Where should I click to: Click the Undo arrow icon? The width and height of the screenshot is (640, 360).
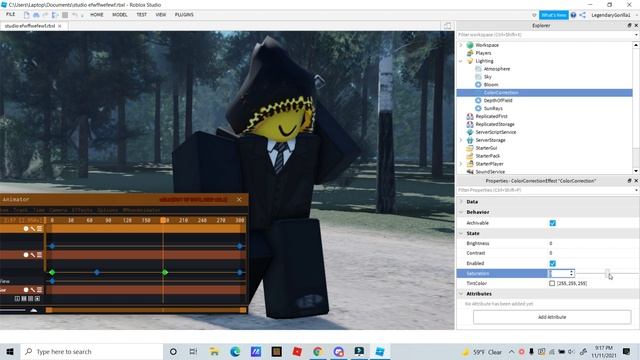pos(75,15)
